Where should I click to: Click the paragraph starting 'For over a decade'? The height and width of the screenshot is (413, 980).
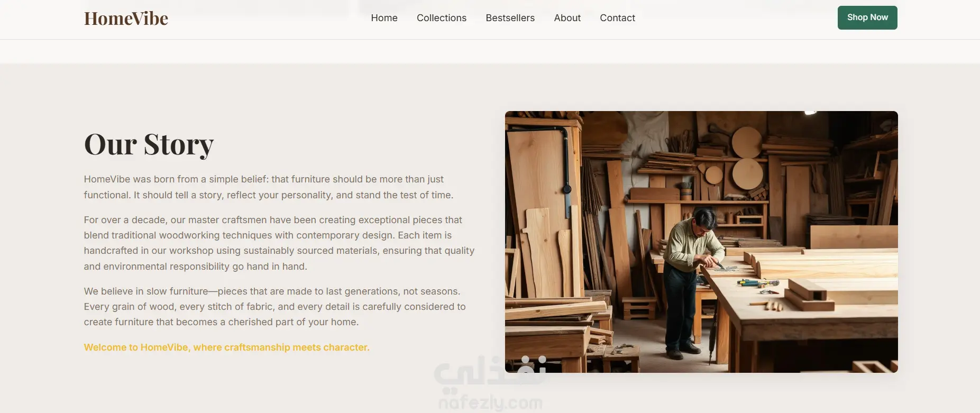[279, 243]
